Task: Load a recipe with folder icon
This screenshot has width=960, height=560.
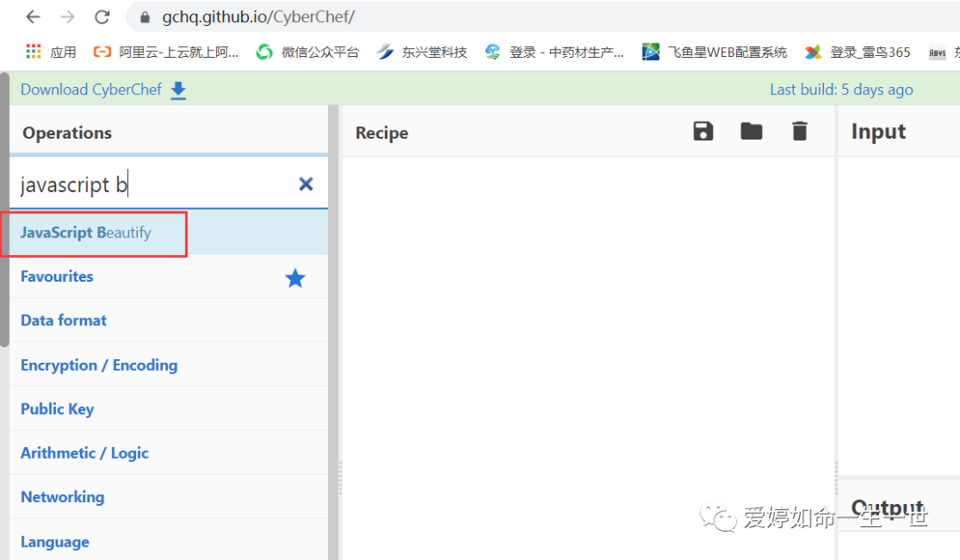Action: pyautogui.click(x=751, y=131)
